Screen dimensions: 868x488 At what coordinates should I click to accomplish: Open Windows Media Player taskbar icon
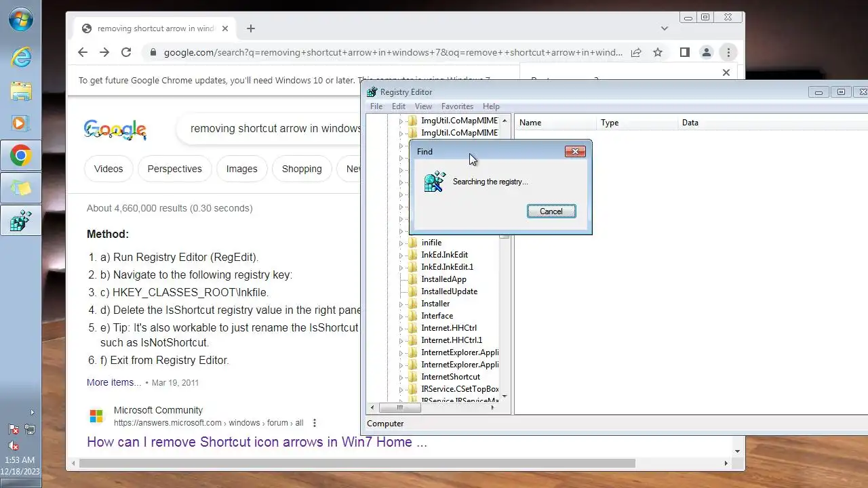21,123
